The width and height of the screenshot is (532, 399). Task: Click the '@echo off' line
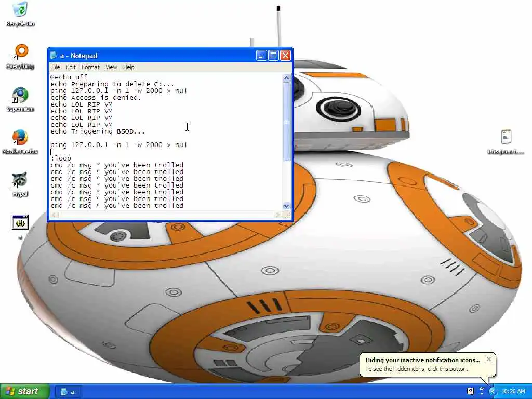pos(69,77)
